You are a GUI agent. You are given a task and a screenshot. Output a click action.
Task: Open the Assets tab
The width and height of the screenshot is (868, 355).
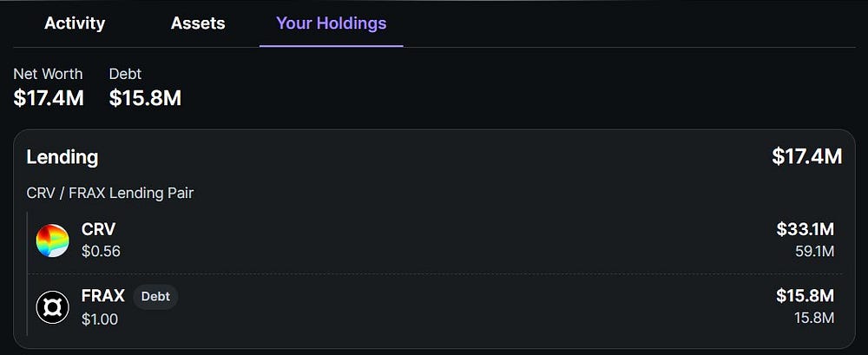click(x=198, y=23)
